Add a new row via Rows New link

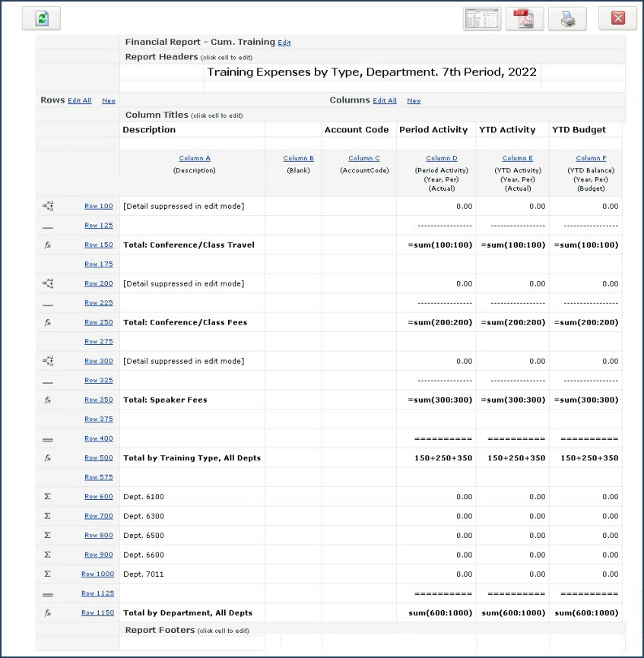pyautogui.click(x=109, y=101)
